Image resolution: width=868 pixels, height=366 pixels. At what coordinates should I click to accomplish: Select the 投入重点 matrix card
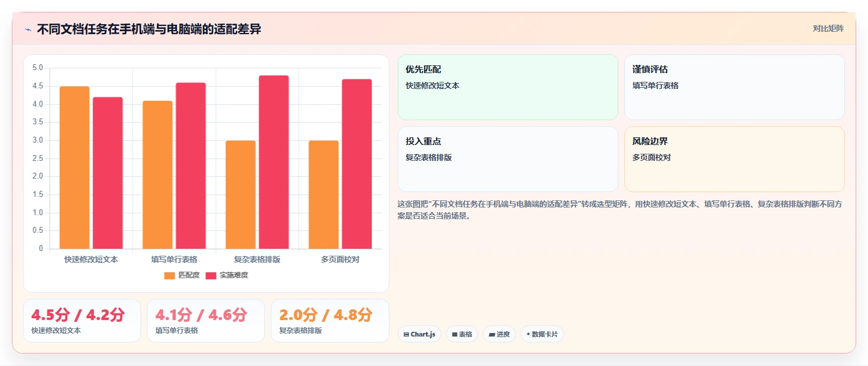click(508, 159)
